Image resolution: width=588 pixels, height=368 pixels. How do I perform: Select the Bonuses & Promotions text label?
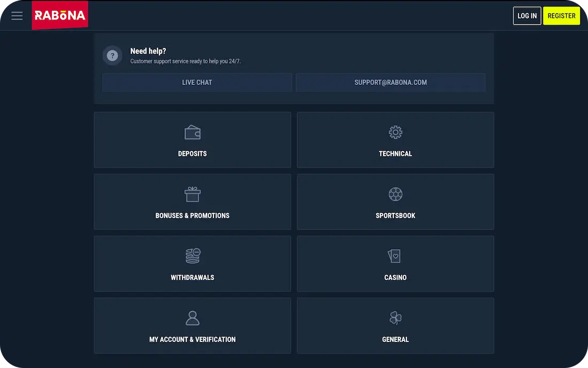[x=192, y=216]
